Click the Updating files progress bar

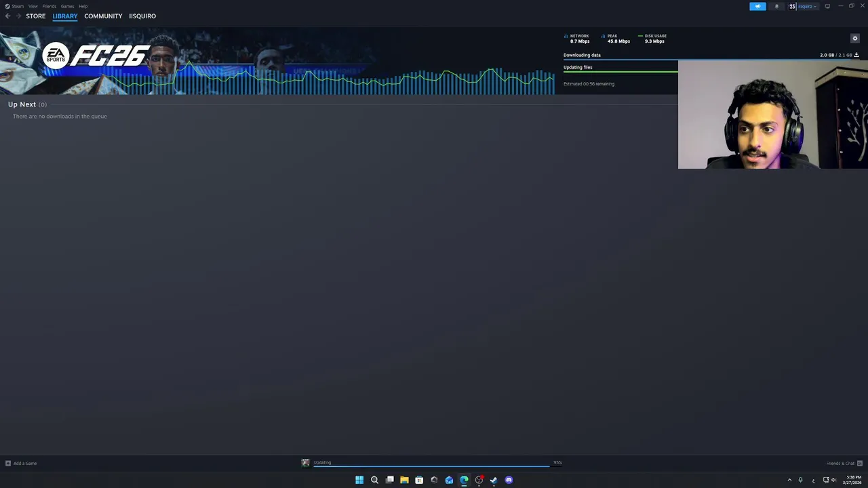[x=620, y=72]
